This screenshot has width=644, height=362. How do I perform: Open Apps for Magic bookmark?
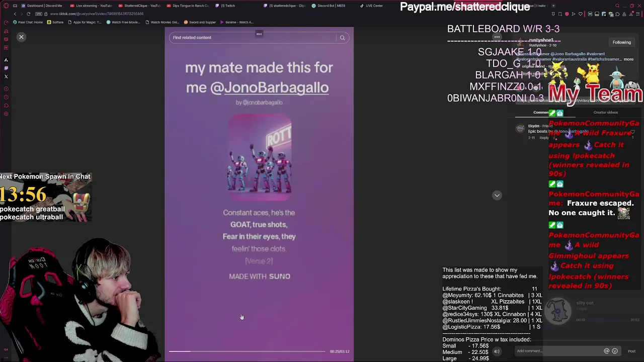point(85,22)
